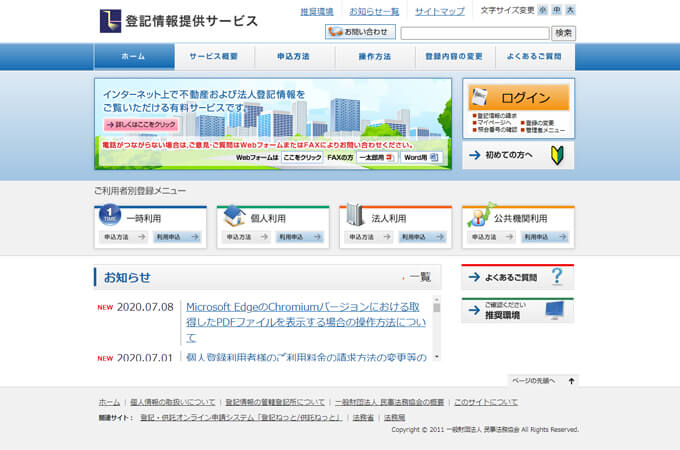The height and width of the screenshot is (450, 680).
Task: Open the 推奨環境 link in header
Action: click(317, 12)
